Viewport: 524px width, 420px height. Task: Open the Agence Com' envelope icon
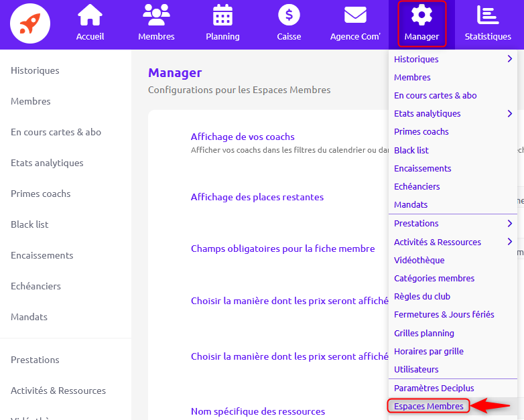tap(355, 15)
